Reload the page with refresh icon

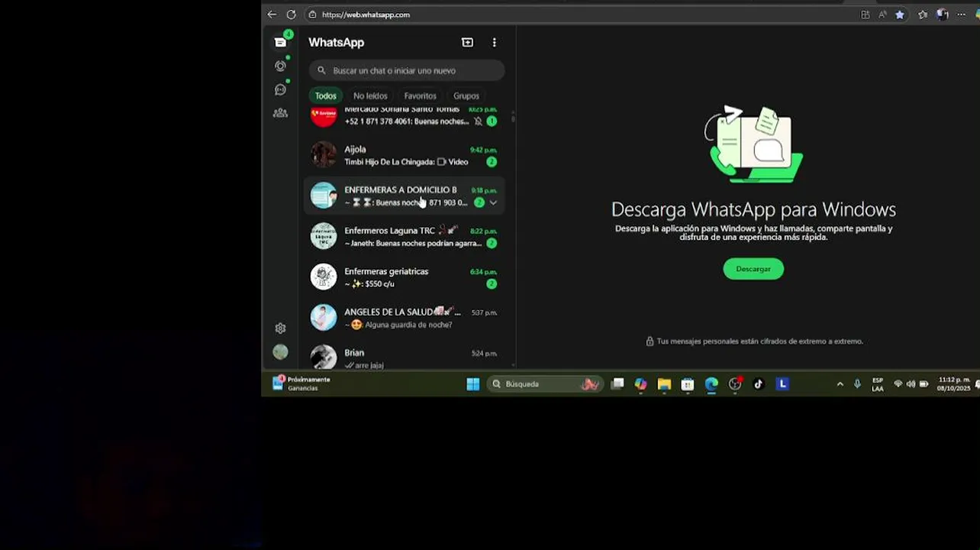tap(291, 15)
